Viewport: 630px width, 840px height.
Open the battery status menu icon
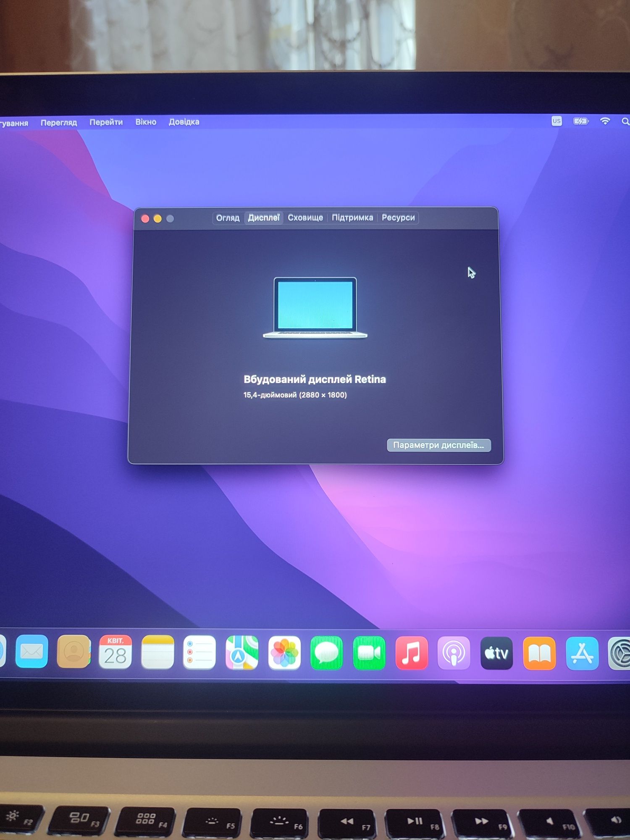581,121
